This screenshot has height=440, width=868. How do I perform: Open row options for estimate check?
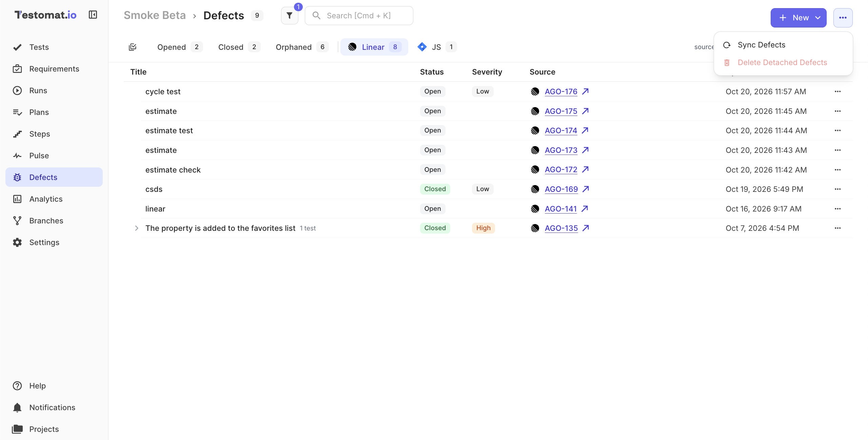838,170
